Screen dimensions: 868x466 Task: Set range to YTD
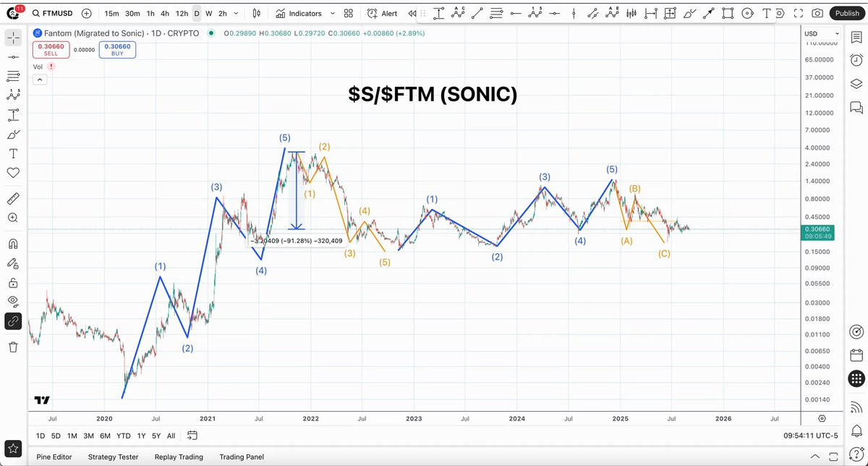tap(124, 436)
